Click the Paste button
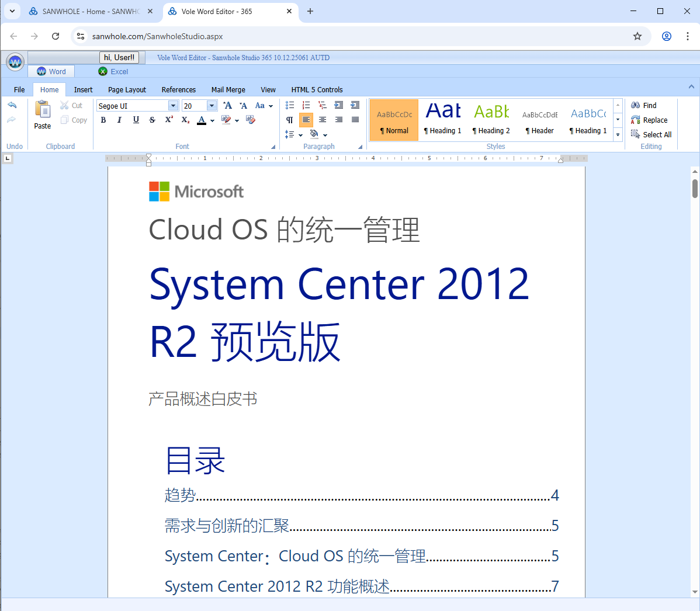Screen dimensions: 700x611 [x=43, y=115]
